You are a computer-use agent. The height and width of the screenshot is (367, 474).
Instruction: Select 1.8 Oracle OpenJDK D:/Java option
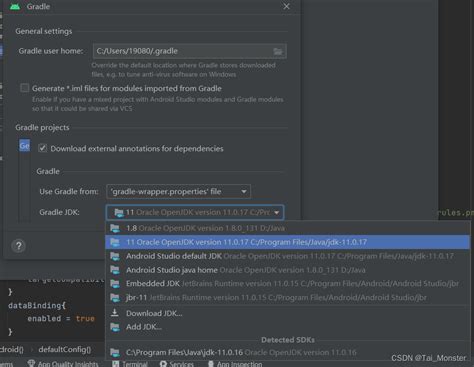(x=287, y=228)
